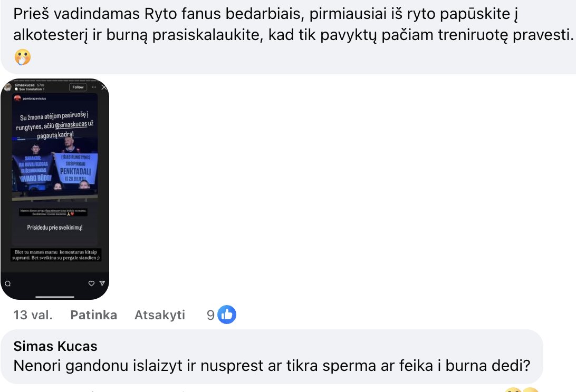Click the white home indicator bar below story
This screenshot has height=392, width=576.
tap(55, 297)
